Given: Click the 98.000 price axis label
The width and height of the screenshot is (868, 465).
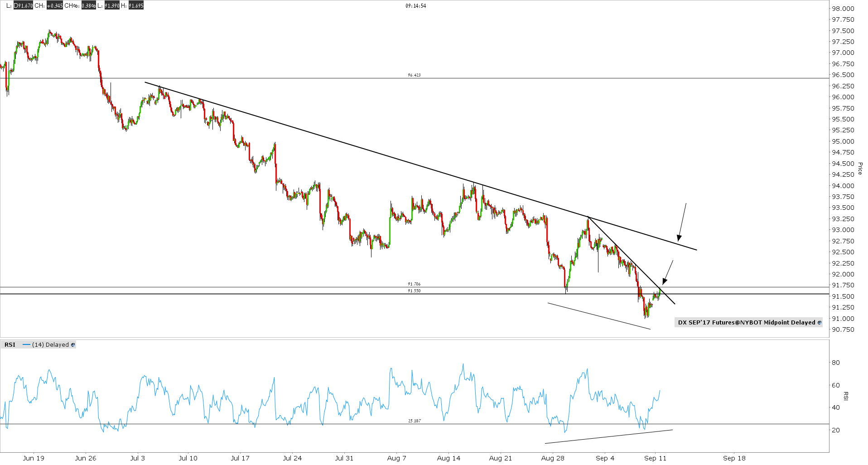Looking at the screenshot, I should click(843, 9).
